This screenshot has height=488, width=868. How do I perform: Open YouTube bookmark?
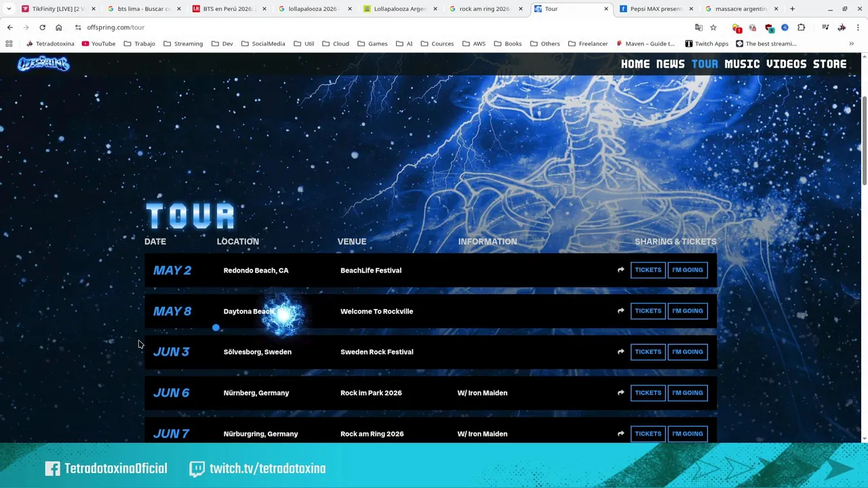tap(98, 43)
